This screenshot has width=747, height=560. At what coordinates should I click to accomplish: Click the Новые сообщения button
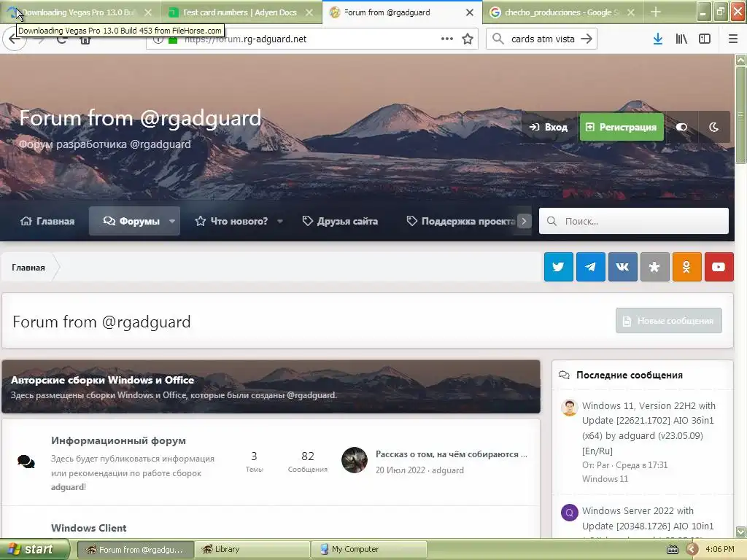pos(668,321)
